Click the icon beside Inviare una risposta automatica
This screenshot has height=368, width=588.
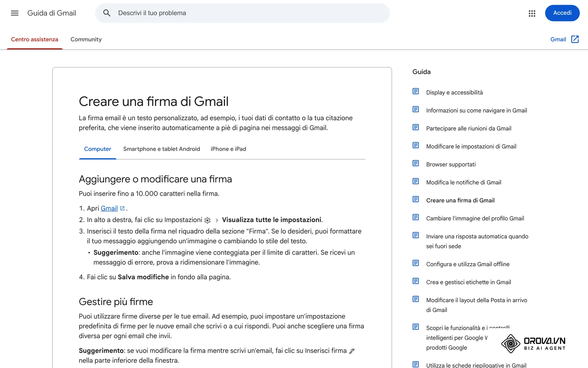pos(416,235)
